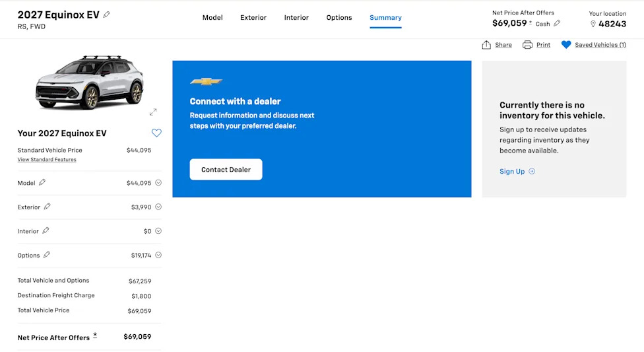This screenshot has width=644, height=352.
Task: Click the Sign Up link
Action: (512, 172)
